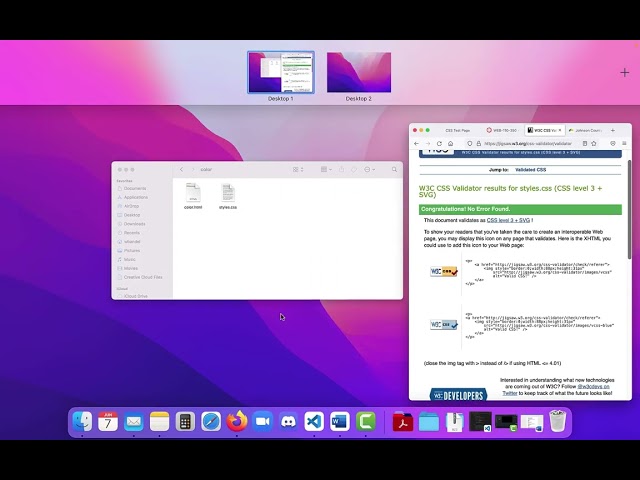
Task: Click the Firefox forward arrow
Action: coord(428,143)
